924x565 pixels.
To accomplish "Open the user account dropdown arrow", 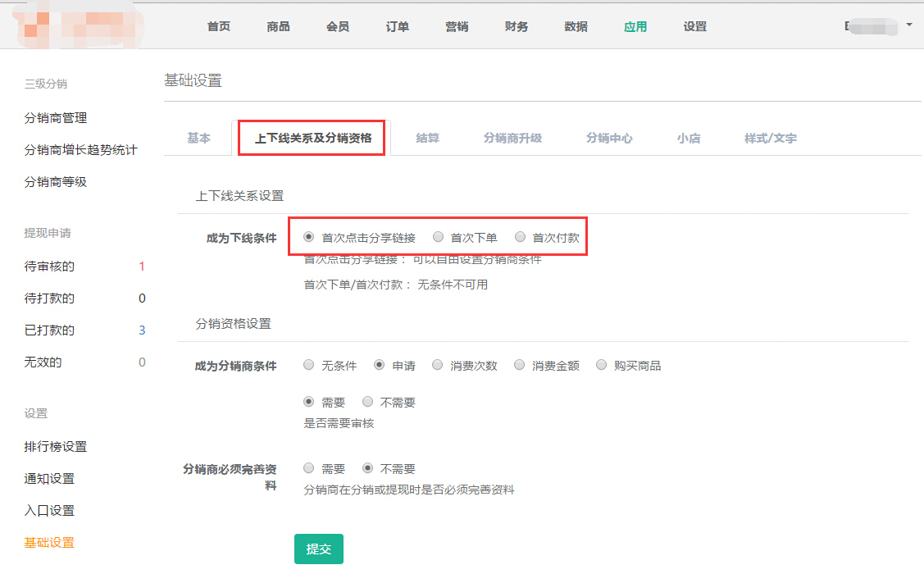I will click(909, 25).
